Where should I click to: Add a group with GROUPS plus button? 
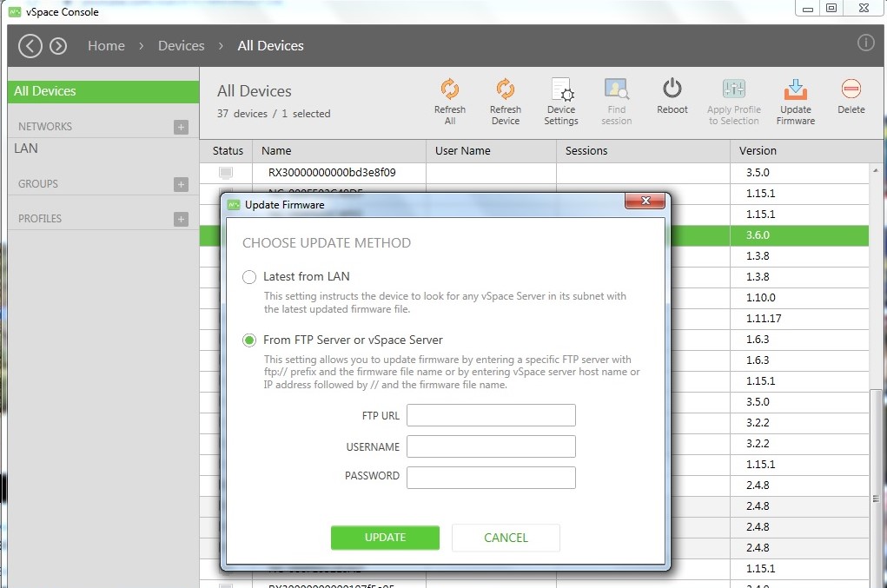(x=181, y=184)
